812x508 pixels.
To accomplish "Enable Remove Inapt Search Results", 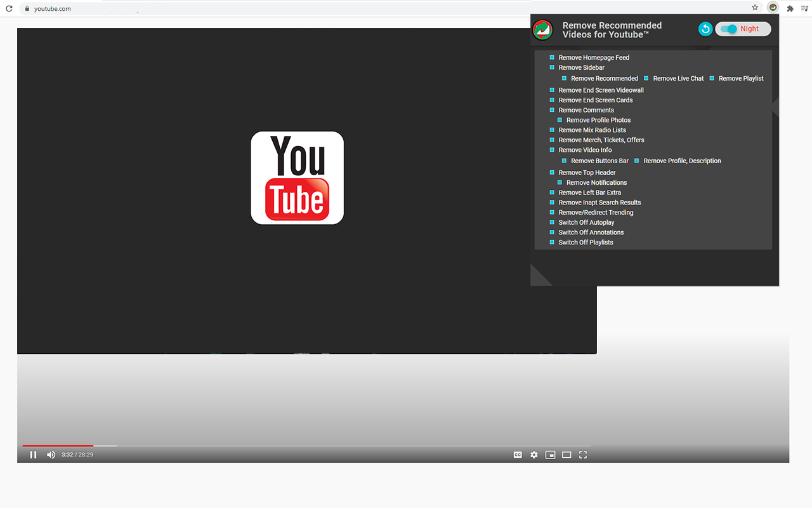I will point(552,203).
